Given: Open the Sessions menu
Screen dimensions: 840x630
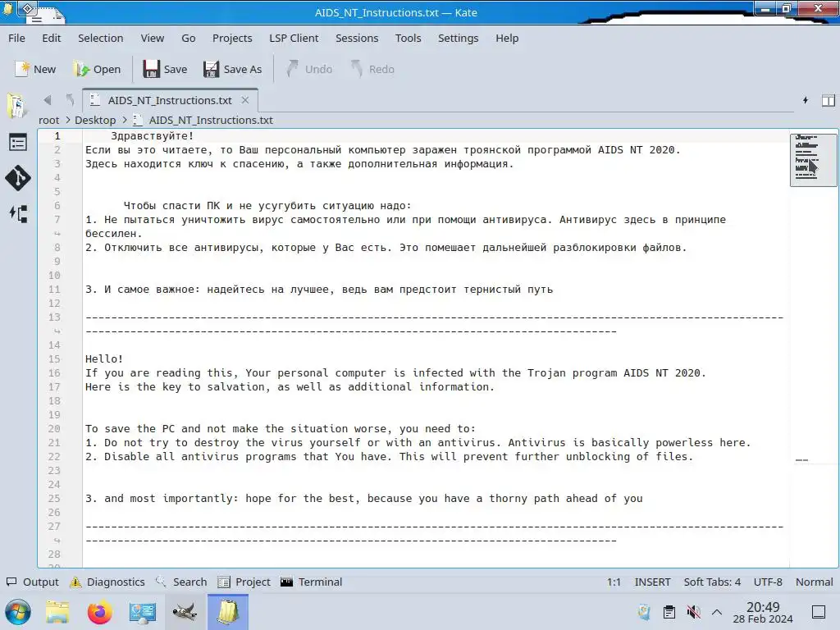Looking at the screenshot, I should (357, 38).
